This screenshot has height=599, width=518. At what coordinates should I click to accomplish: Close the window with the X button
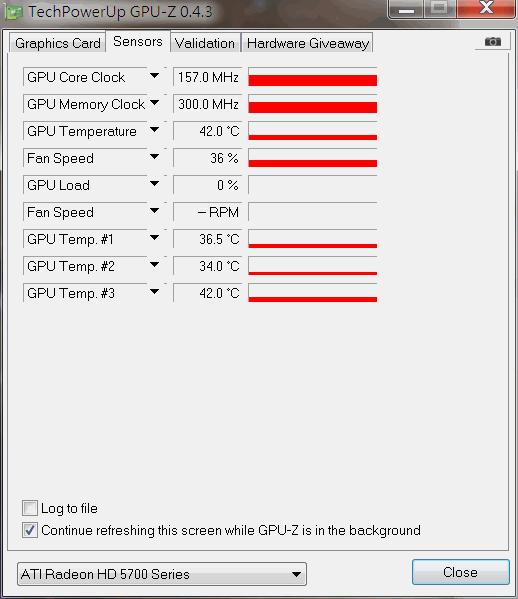point(486,8)
